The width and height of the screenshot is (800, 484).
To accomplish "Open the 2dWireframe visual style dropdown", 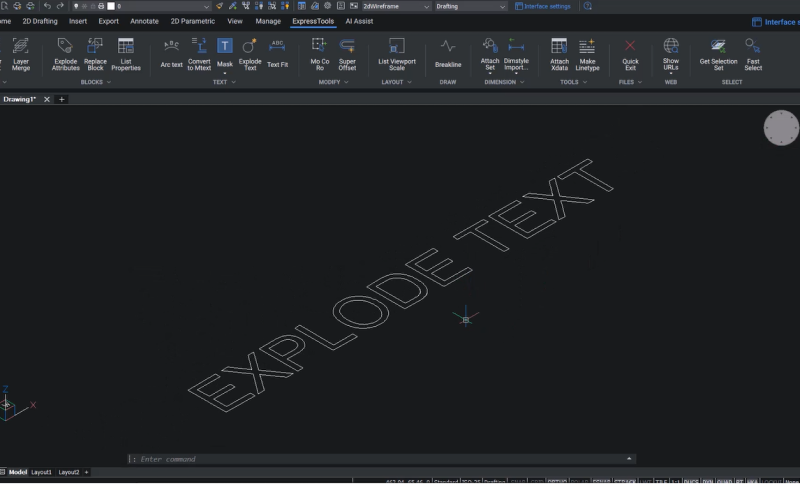I will point(396,6).
